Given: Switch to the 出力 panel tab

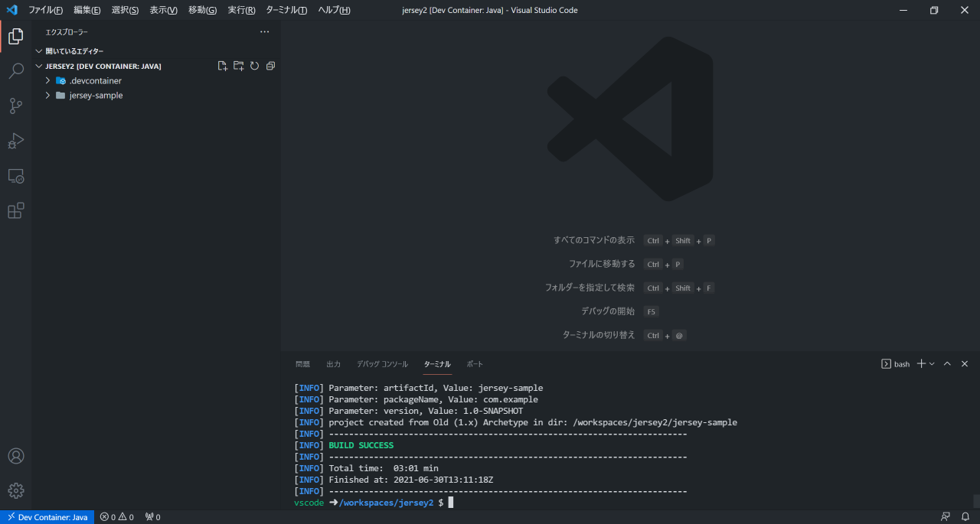Looking at the screenshot, I should click(333, 364).
